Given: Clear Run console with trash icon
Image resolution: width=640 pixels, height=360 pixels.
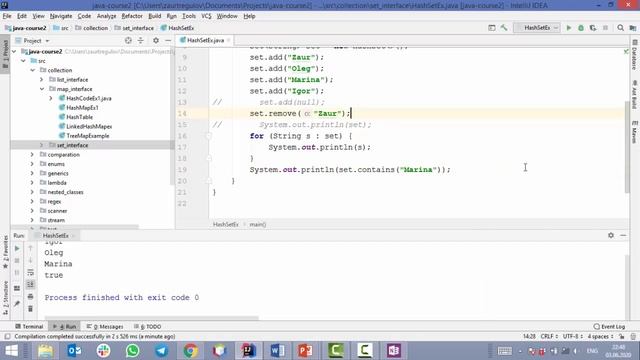Looking at the screenshot, I should pyautogui.click(x=30, y=309).
